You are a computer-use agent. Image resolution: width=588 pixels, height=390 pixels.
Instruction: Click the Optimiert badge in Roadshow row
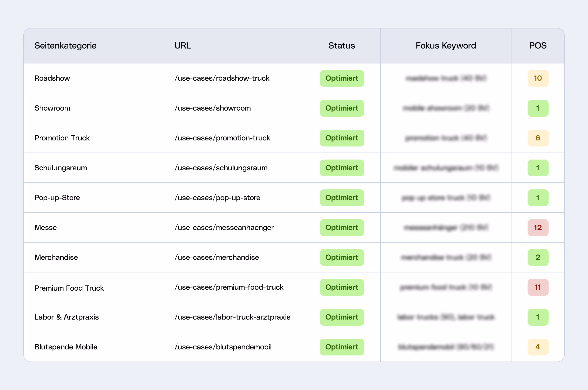pos(342,78)
